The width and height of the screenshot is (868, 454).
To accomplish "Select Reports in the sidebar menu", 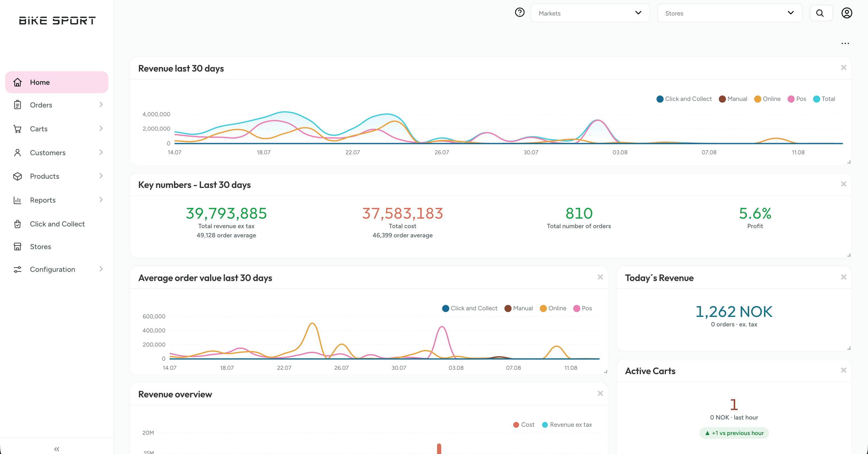I will [57, 200].
